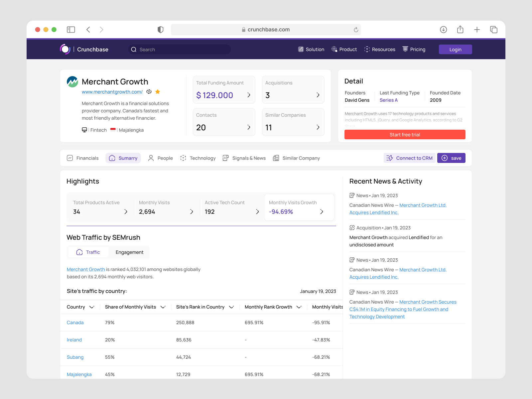Click the David Gens founder name
The image size is (532, 399).
[357, 100]
